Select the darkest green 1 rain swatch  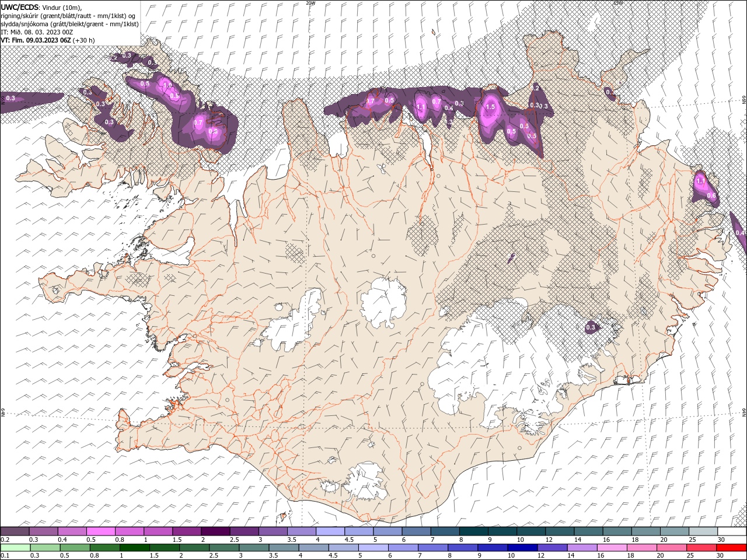(x=135, y=548)
